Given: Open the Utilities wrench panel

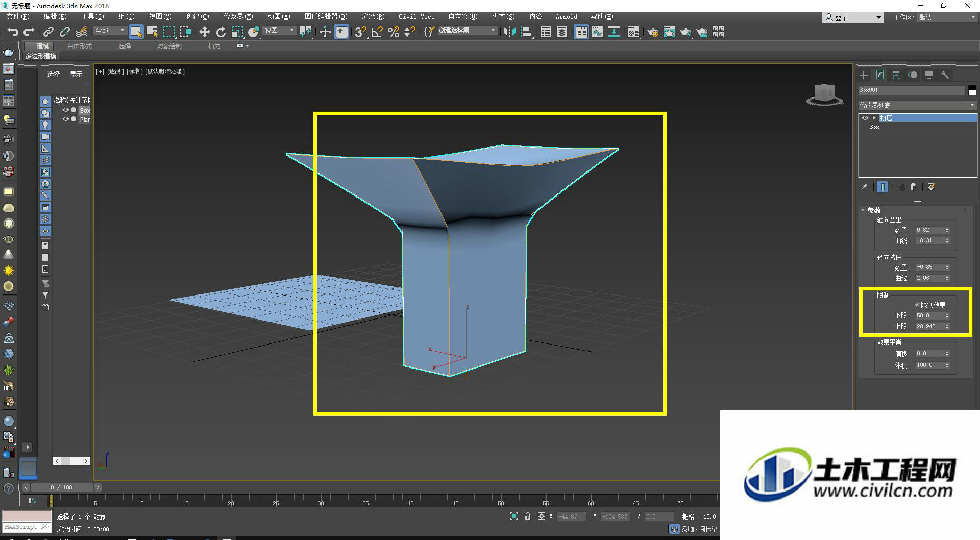Looking at the screenshot, I should click(x=945, y=75).
